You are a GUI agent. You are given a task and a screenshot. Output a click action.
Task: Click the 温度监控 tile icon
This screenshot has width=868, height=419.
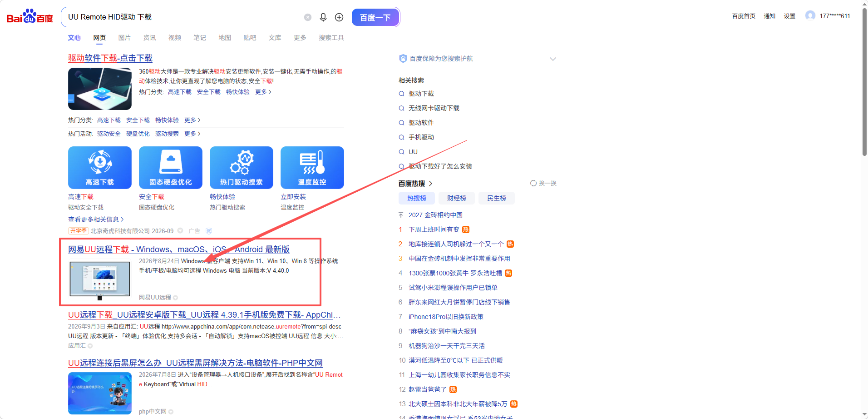pyautogui.click(x=312, y=167)
